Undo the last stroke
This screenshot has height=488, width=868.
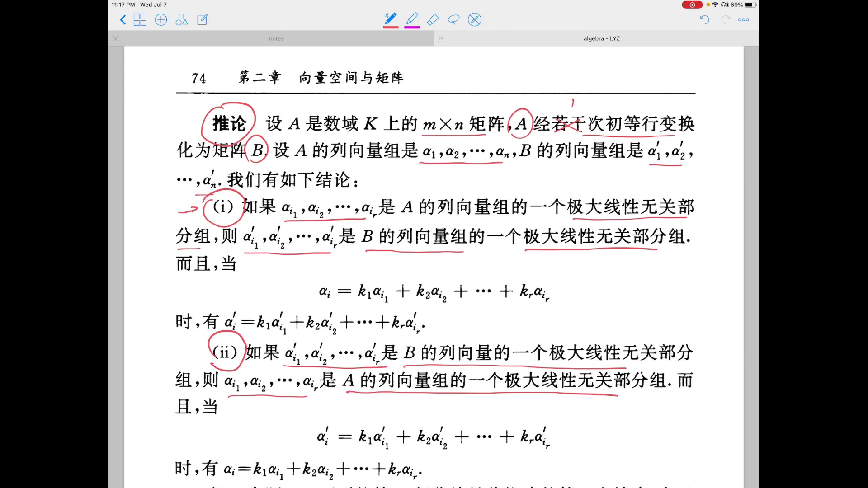704,19
